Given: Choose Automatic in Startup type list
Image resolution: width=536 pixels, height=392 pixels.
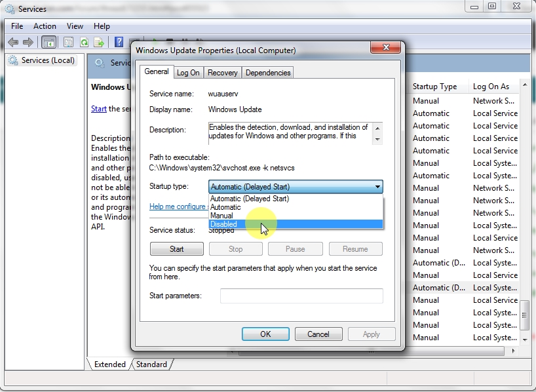Looking at the screenshot, I should point(296,207).
